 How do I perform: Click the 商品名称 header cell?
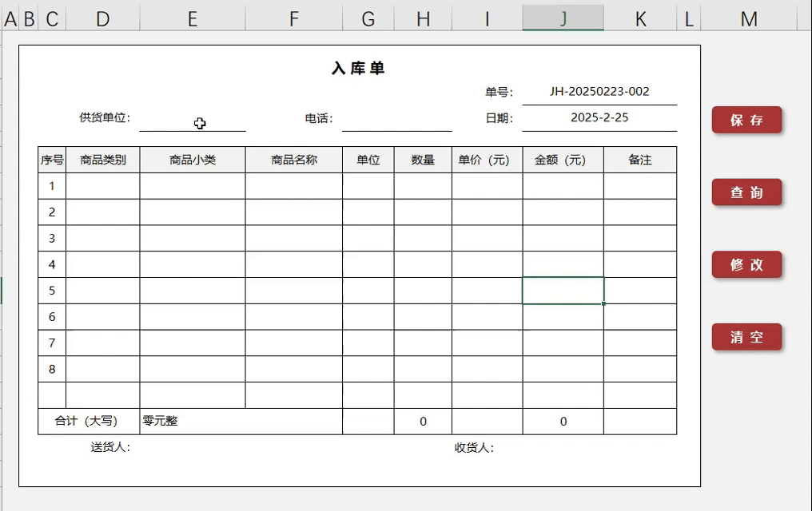[293, 160]
